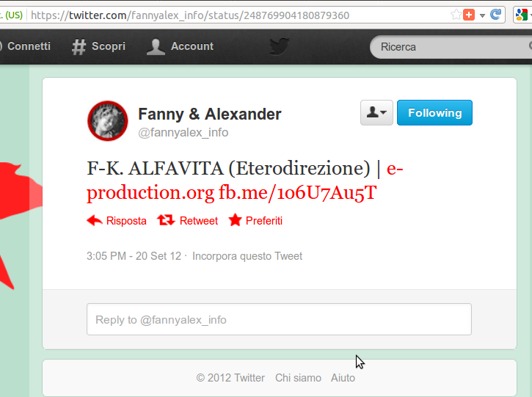Click Incorpora questo Tweet link
532x397 pixels.
click(x=247, y=256)
